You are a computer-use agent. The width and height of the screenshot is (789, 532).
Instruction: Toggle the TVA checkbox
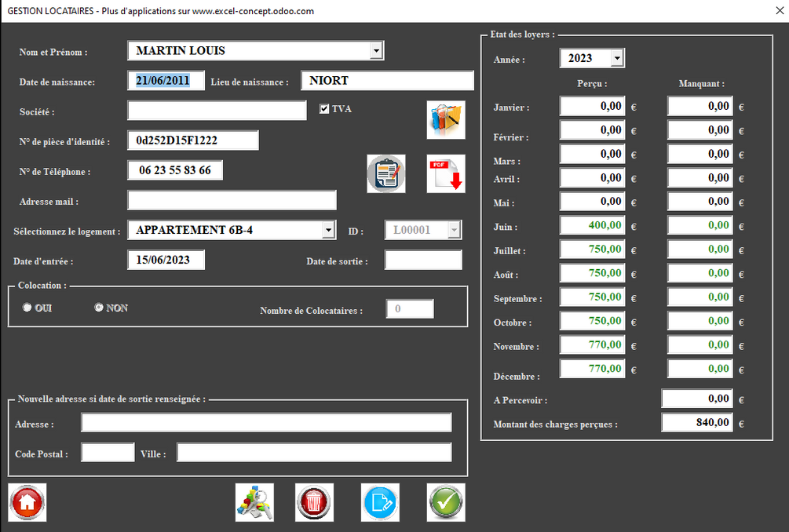coord(324,108)
